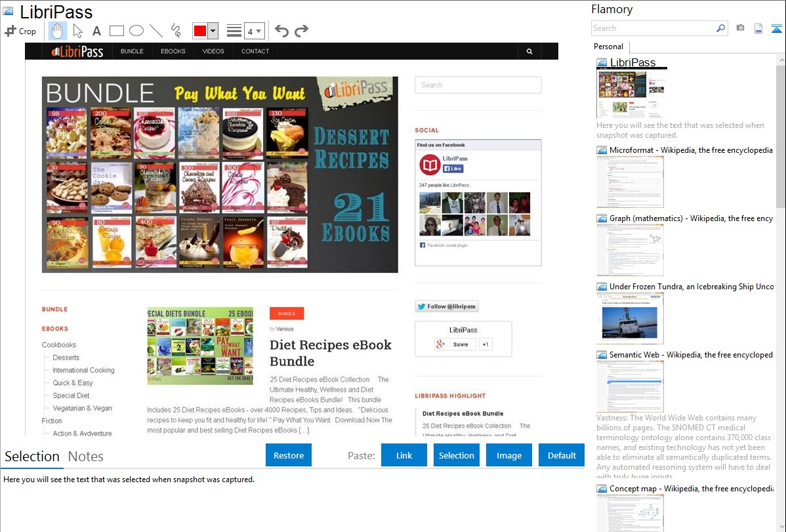Click the paste Link button
786x532 pixels.
pyautogui.click(x=404, y=455)
